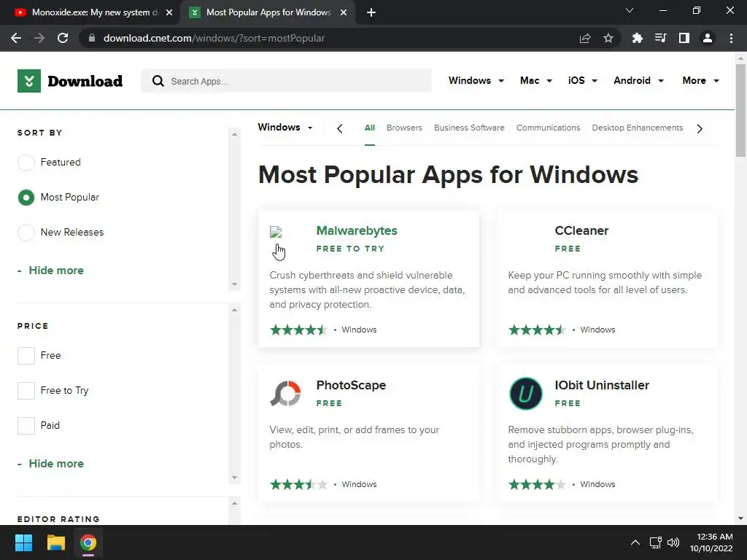This screenshot has width=747, height=560.
Task: Expand the Android dropdown menu
Action: pyautogui.click(x=638, y=80)
